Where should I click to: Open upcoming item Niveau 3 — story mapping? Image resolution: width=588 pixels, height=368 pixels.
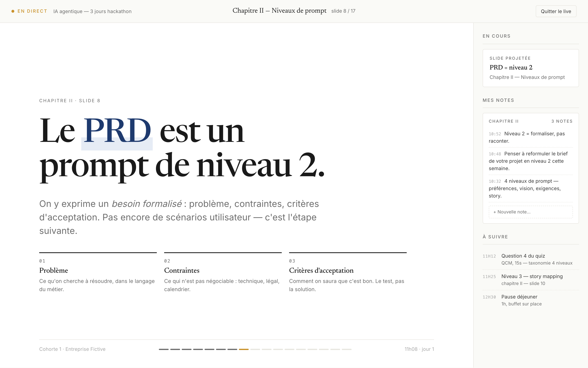pyautogui.click(x=530, y=279)
